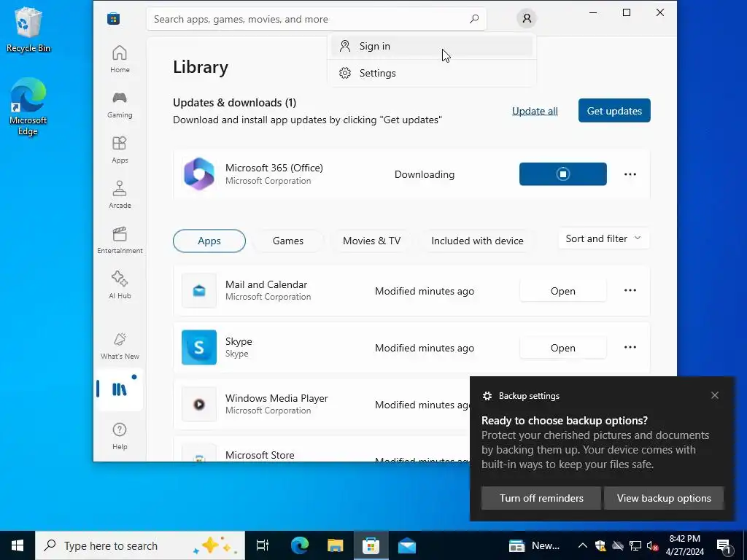Open What's New in sidebar

pos(120,346)
